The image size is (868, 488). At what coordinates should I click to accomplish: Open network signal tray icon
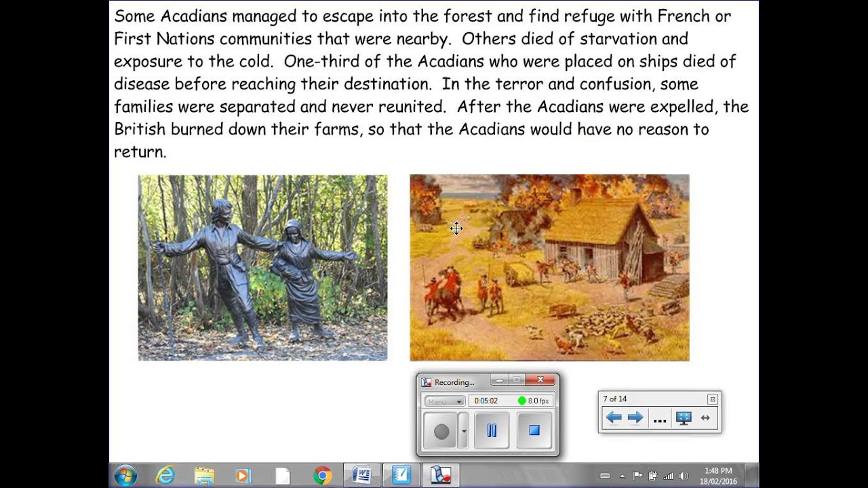pyautogui.click(x=668, y=476)
